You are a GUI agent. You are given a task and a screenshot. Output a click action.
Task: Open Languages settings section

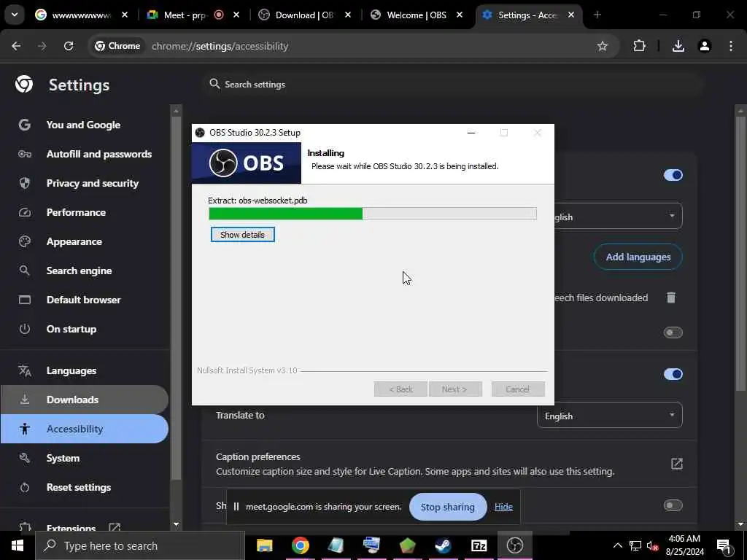coord(71,370)
